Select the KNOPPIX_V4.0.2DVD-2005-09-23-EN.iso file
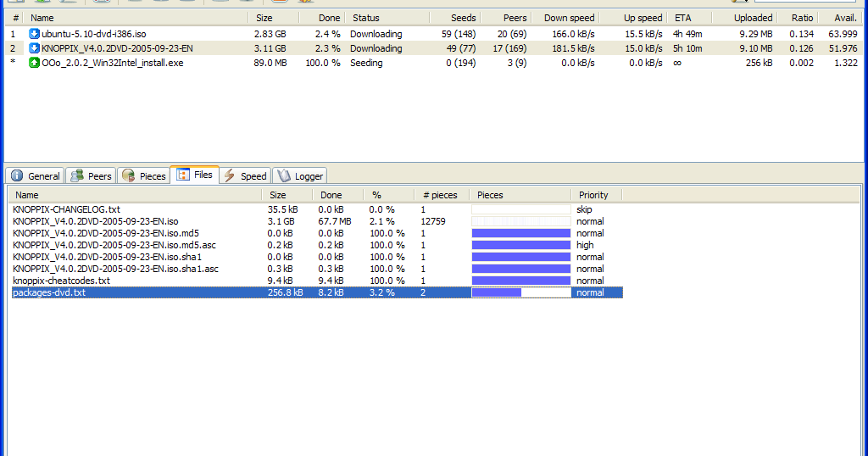 [x=95, y=221]
